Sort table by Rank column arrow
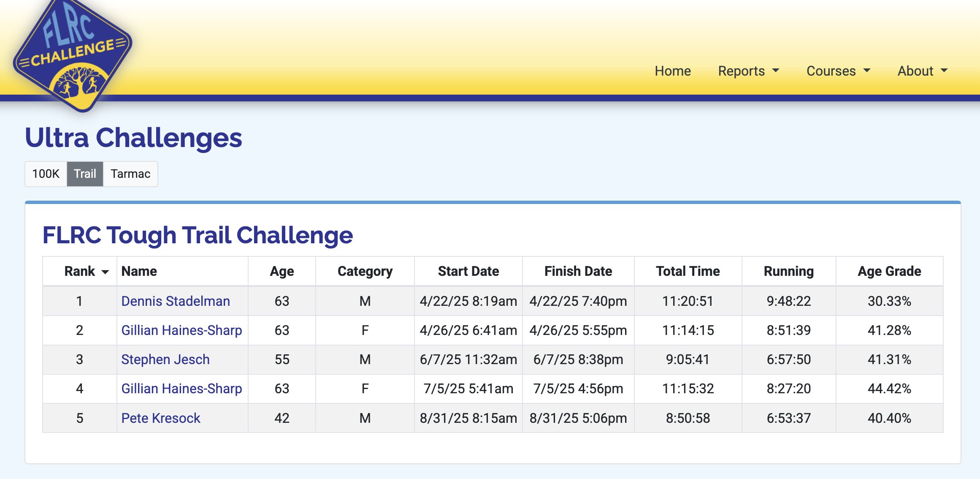 pyautogui.click(x=105, y=272)
